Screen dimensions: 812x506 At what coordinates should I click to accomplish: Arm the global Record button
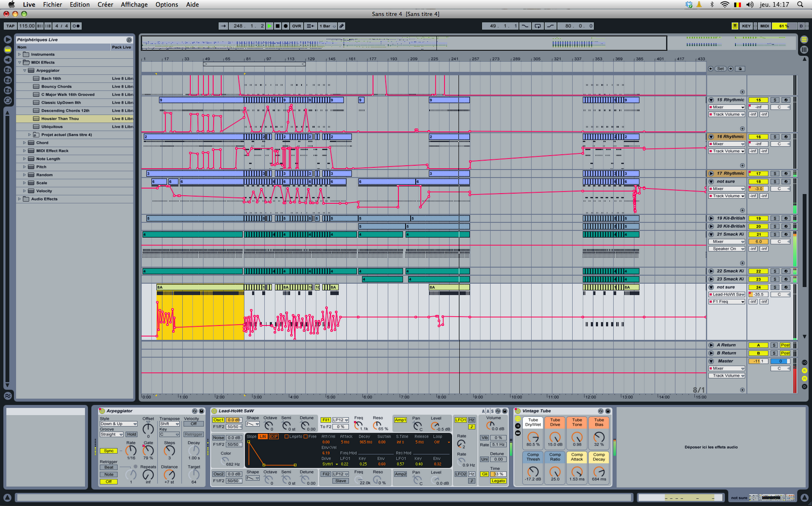pyautogui.click(x=286, y=26)
